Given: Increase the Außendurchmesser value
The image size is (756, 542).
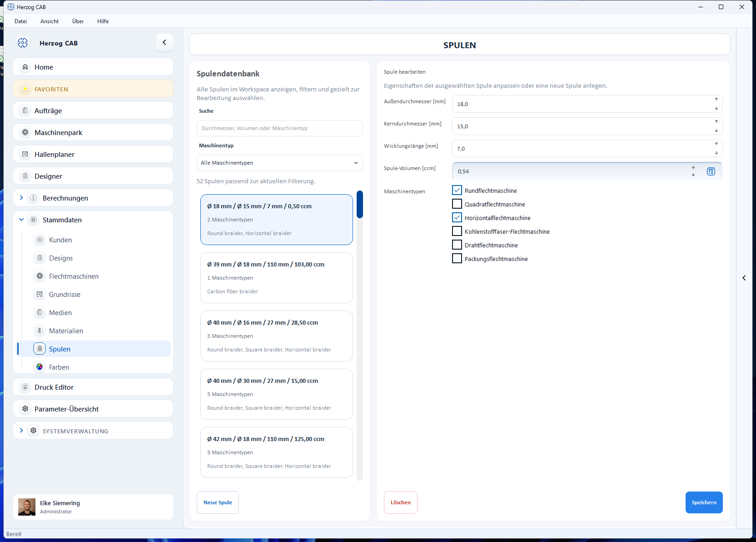Looking at the screenshot, I should pyautogui.click(x=716, y=100).
